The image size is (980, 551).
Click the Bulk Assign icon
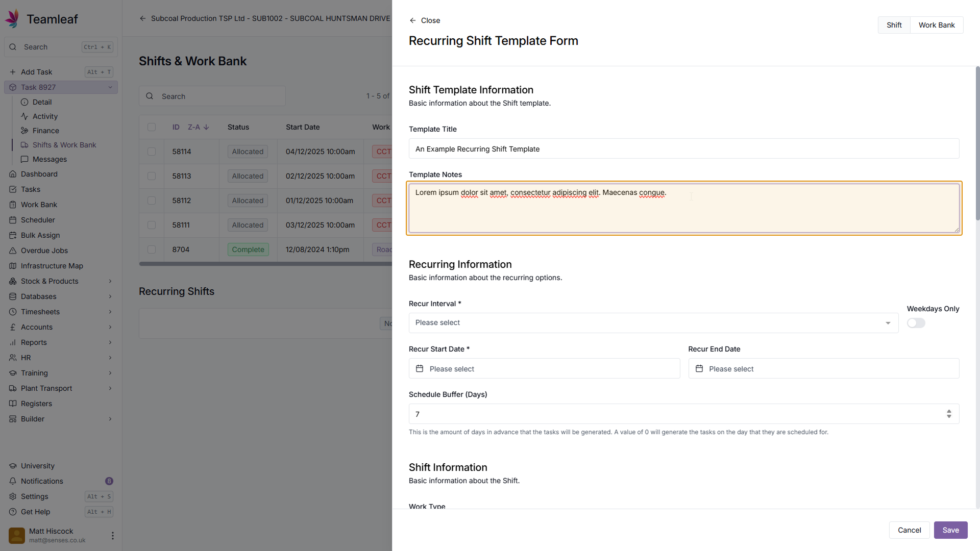(13, 235)
